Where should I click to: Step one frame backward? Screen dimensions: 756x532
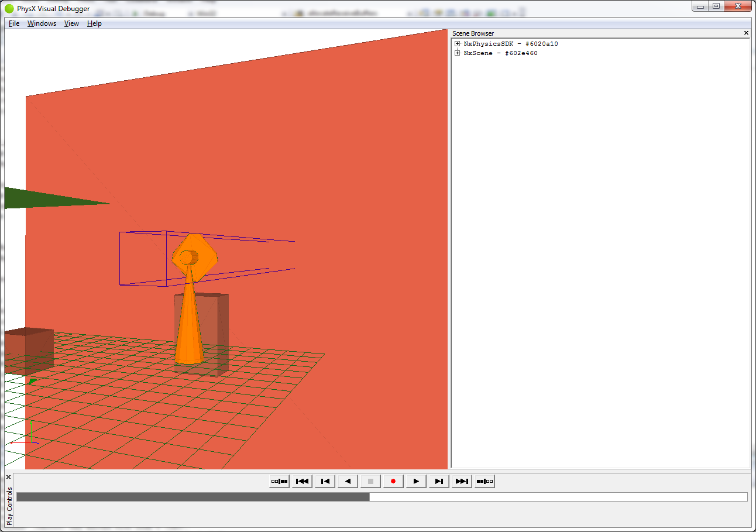(x=325, y=482)
